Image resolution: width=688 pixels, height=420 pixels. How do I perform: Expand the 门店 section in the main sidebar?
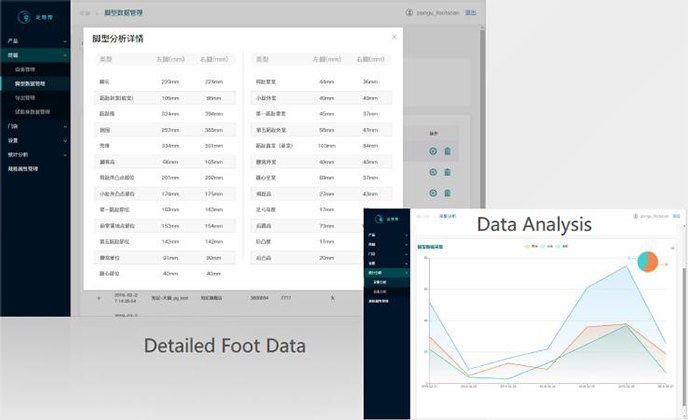[x=14, y=126]
